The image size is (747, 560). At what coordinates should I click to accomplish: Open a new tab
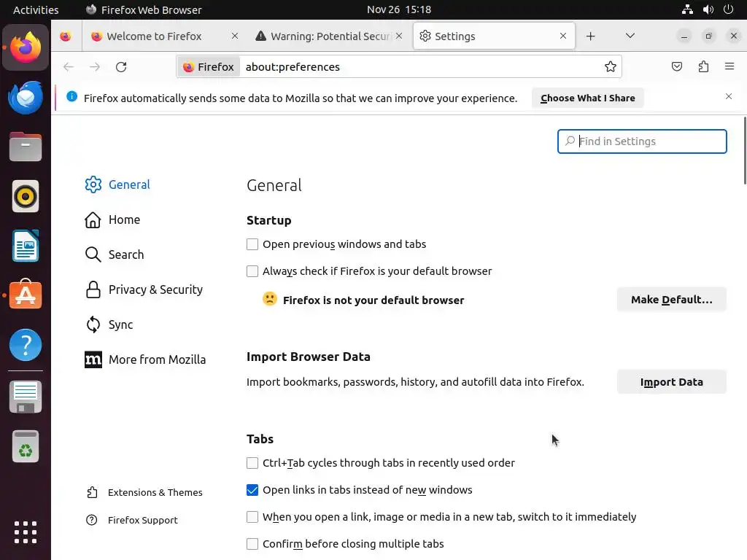pos(591,36)
